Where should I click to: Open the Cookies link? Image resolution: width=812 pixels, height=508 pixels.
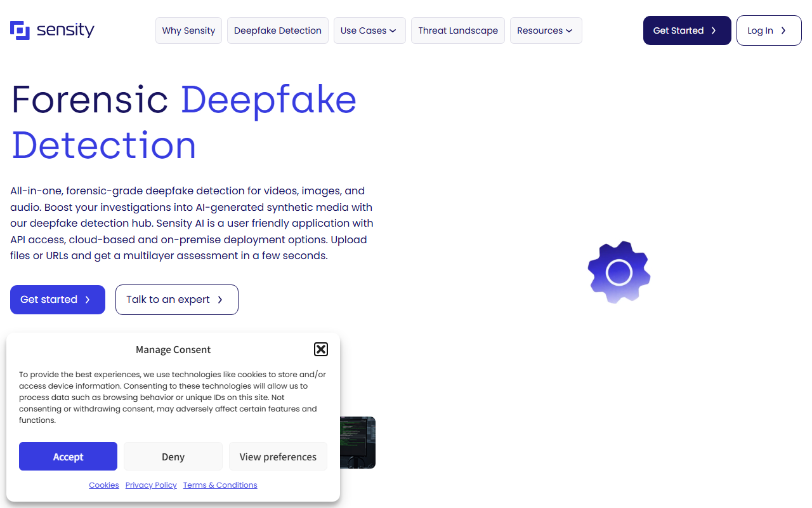[104, 485]
